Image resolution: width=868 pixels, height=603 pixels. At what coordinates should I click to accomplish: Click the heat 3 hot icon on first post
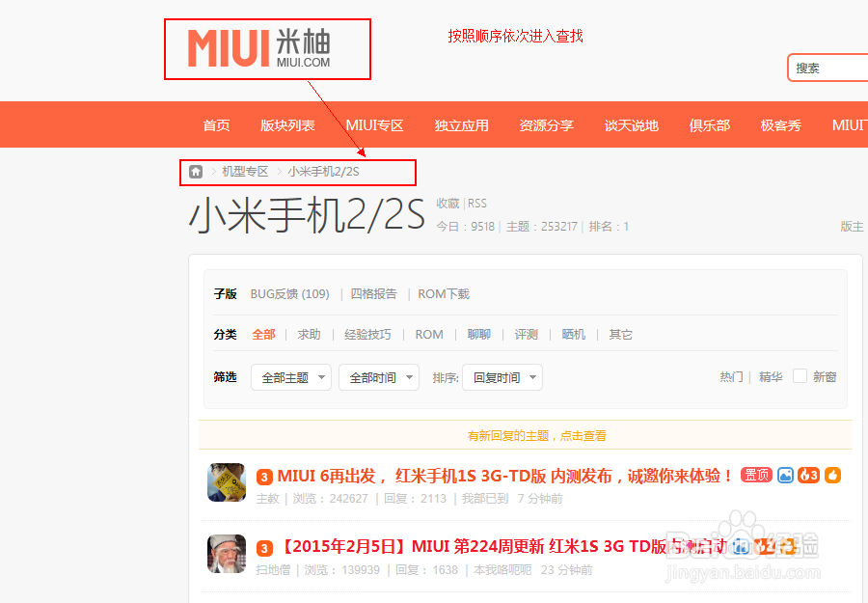point(808,475)
